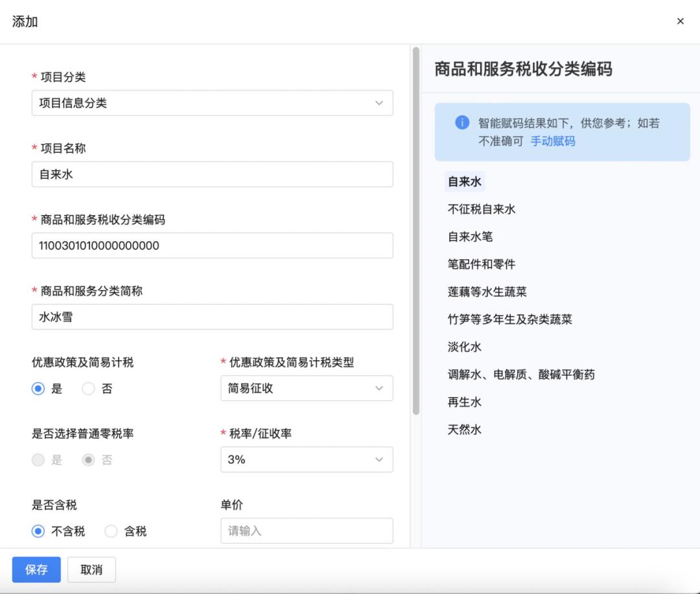Select the highlighted 自来水 suggestion

pos(464,182)
